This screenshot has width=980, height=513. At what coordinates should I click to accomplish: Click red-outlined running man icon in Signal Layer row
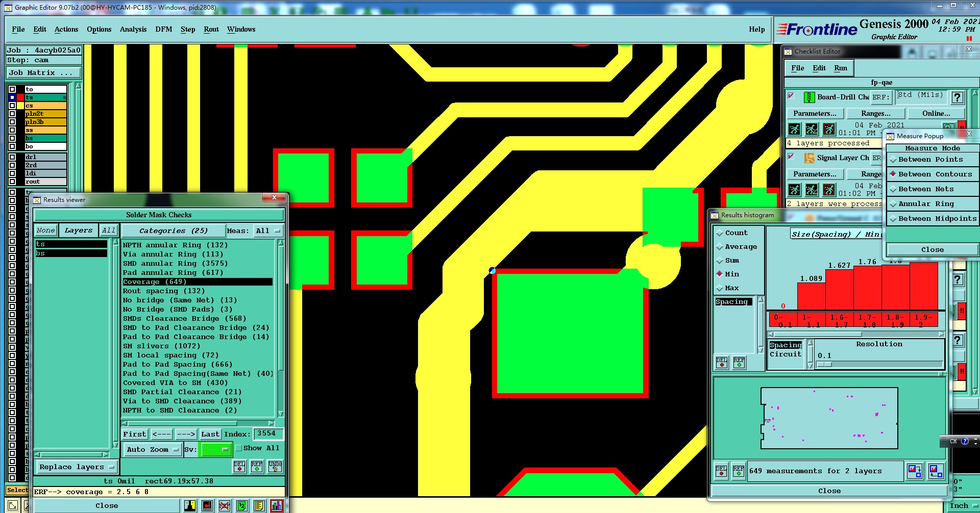click(829, 190)
